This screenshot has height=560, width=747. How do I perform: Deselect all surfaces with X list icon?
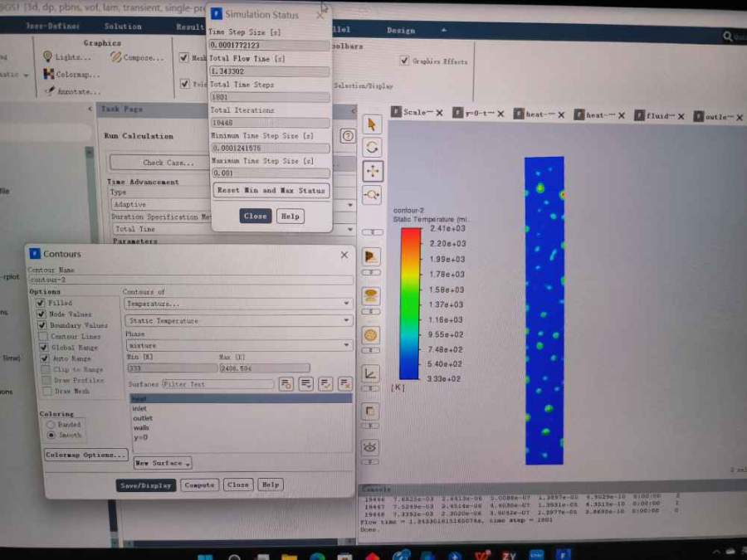click(345, 384)
